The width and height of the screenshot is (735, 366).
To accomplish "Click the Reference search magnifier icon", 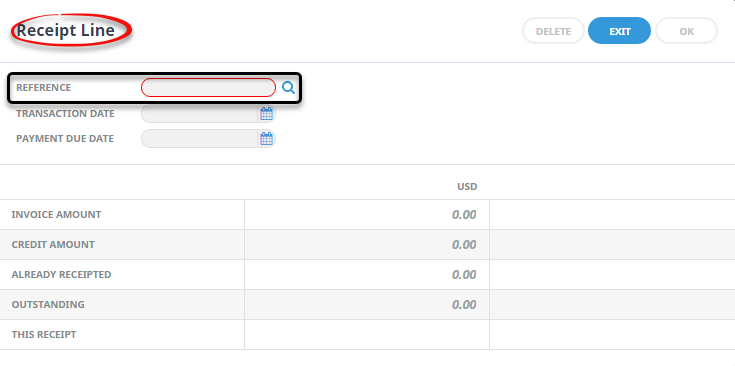I will click(288, 88).
